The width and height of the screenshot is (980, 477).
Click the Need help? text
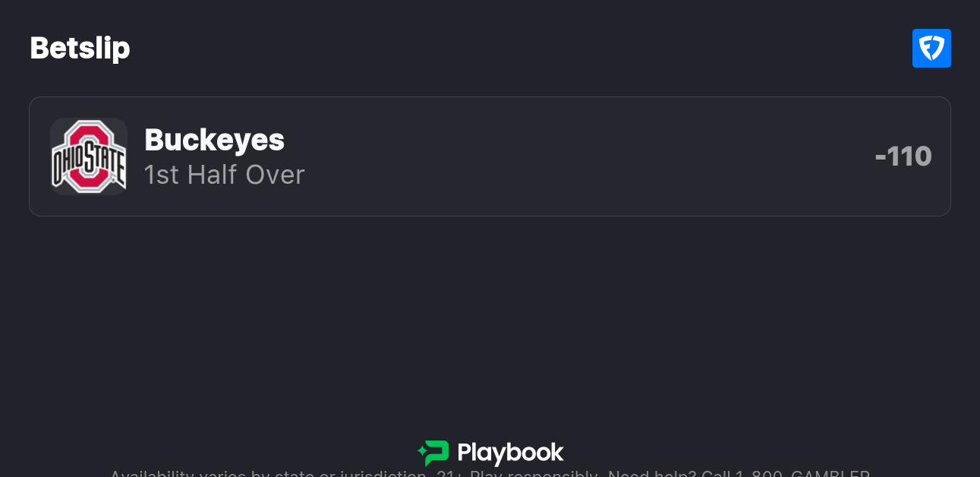click(x=652, y=474)
